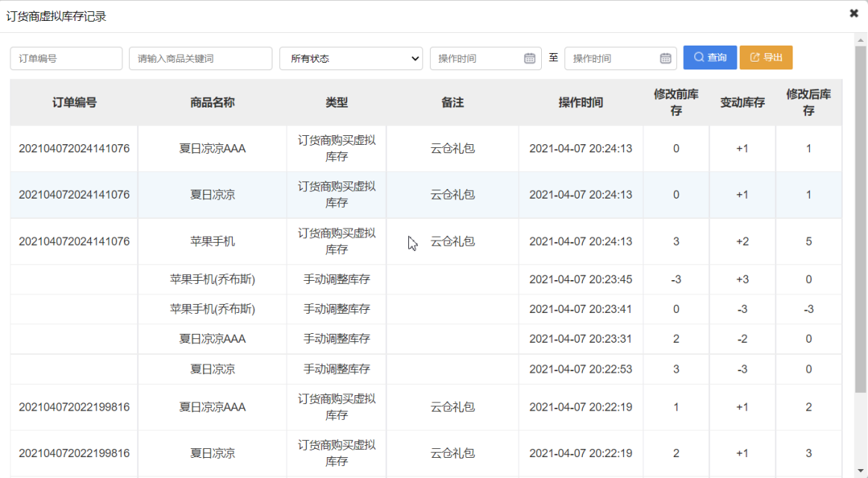Viewport: 868px width, 478px height.
Task: Open the end 操作时间 calendar picker icon
Action: (666, 58)
